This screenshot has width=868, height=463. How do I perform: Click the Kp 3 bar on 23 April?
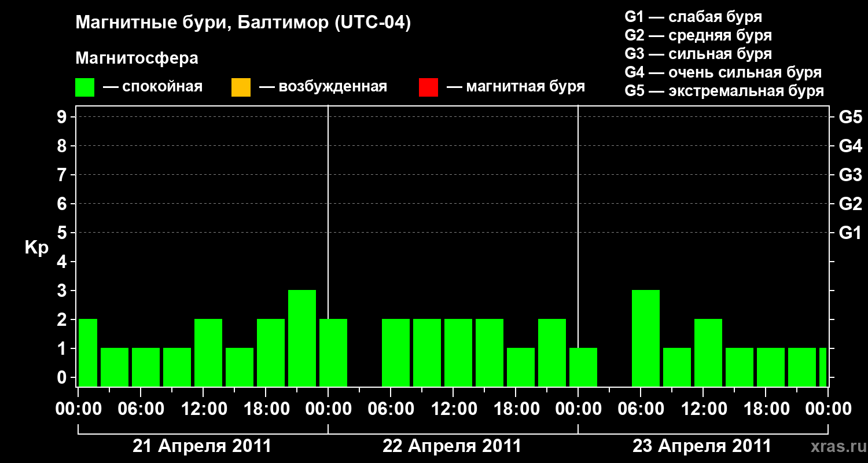[646, 338]
